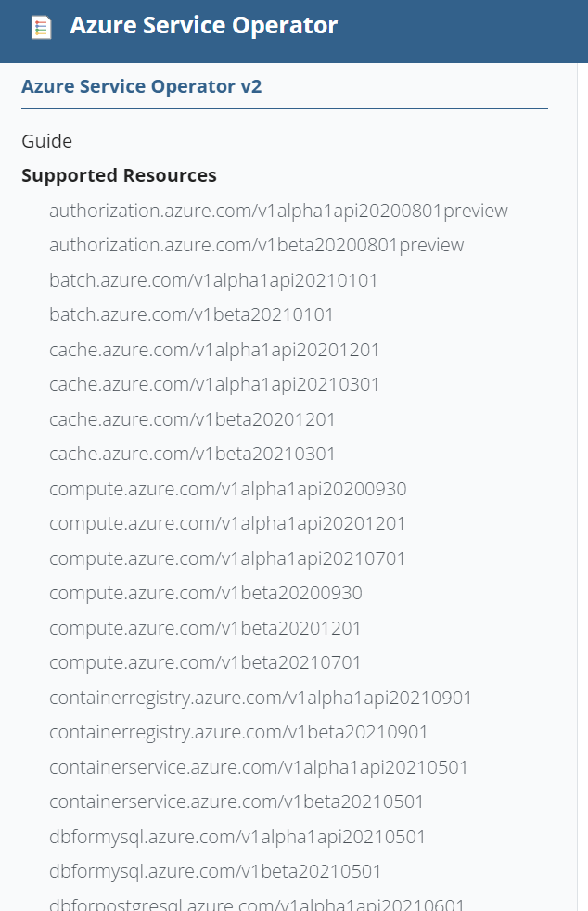588x911 pixels.
Task: Open containerservice.azure.com/v1beta20210501 entry
Action: pos(237,802)
